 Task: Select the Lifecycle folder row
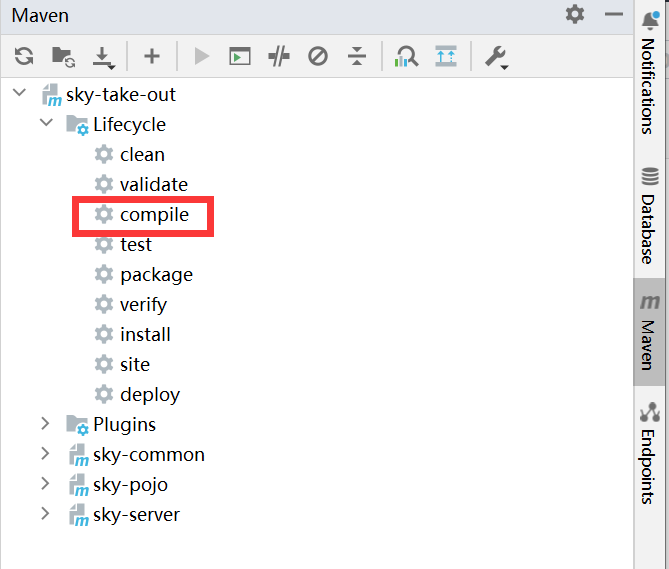116,125
